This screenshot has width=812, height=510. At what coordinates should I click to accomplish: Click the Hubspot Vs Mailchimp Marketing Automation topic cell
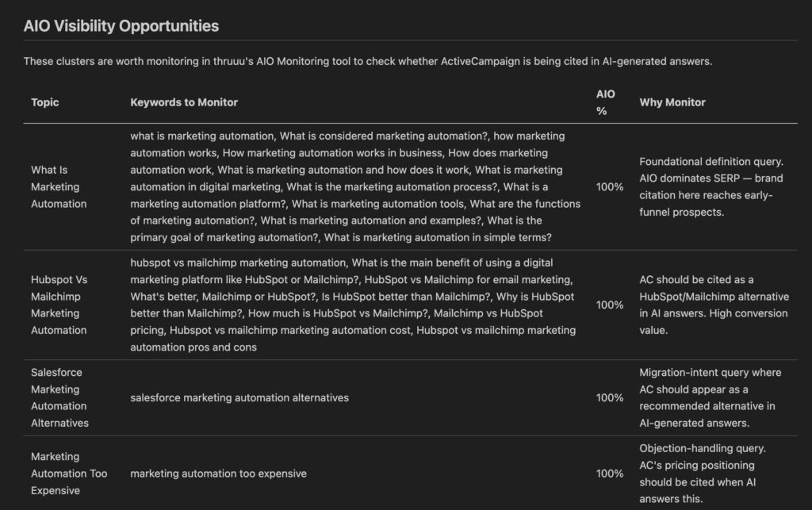tap(59, 305)
